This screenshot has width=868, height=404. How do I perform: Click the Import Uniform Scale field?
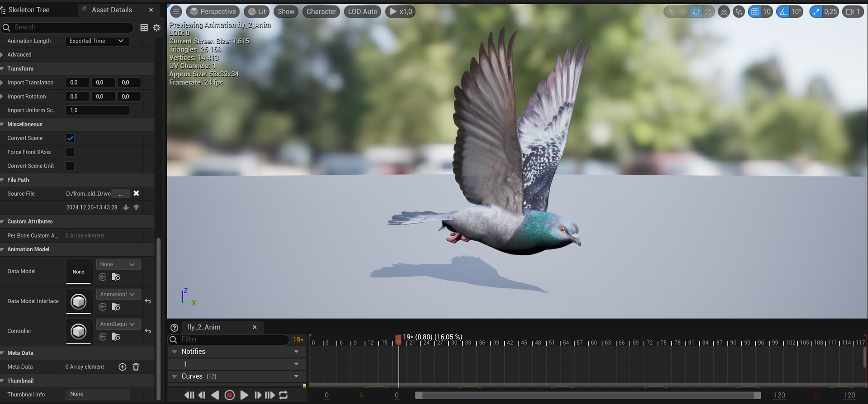pyautogui.click(x=98, y=110)
